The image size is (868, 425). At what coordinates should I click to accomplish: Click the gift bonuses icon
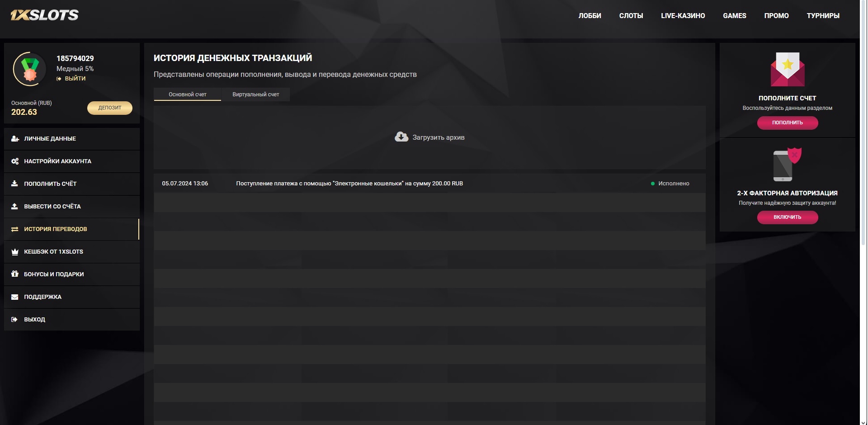click(x=15, y=274)
